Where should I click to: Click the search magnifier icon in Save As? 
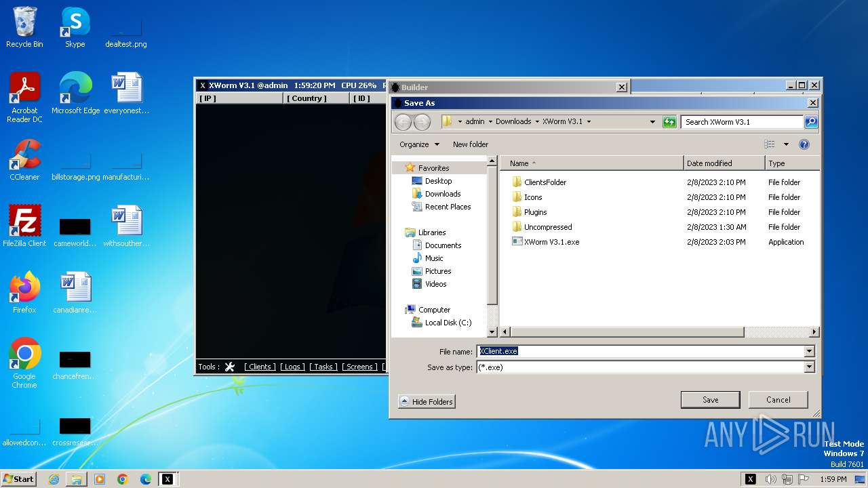point(811,122)
